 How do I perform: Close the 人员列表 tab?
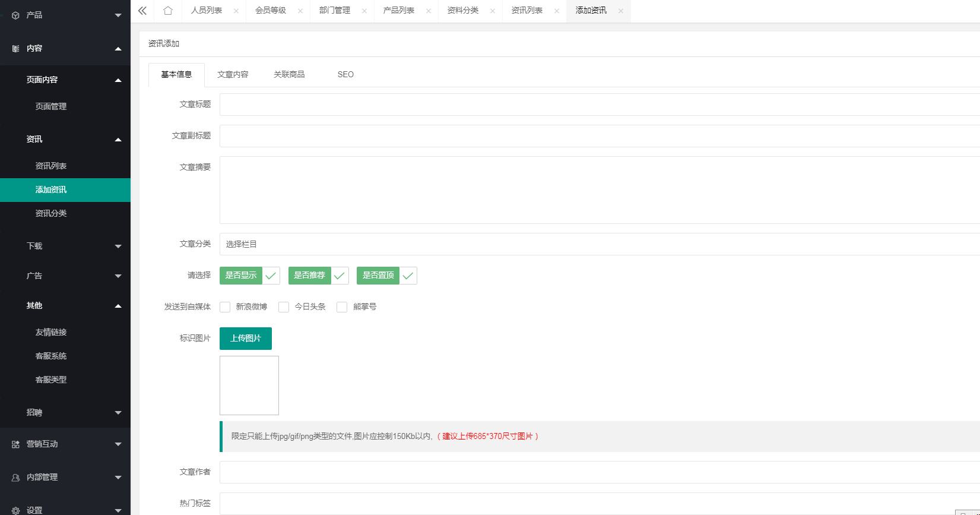[236, 11]
